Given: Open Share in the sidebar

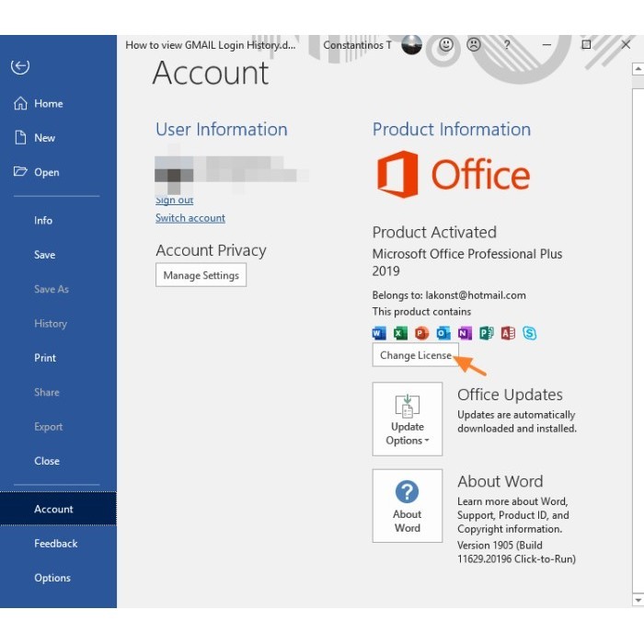Looking at the screenshot, I should (x=47, y=392).
